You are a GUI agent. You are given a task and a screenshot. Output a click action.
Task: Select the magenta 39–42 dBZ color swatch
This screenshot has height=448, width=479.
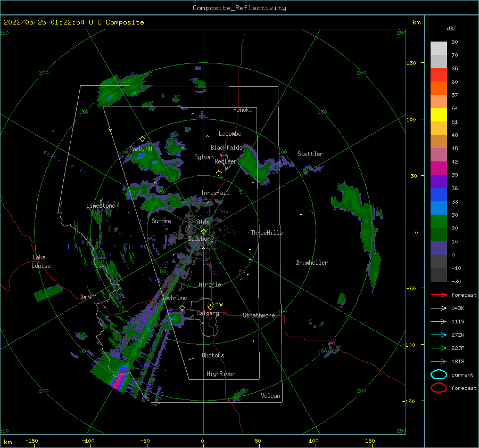(439, 168)
